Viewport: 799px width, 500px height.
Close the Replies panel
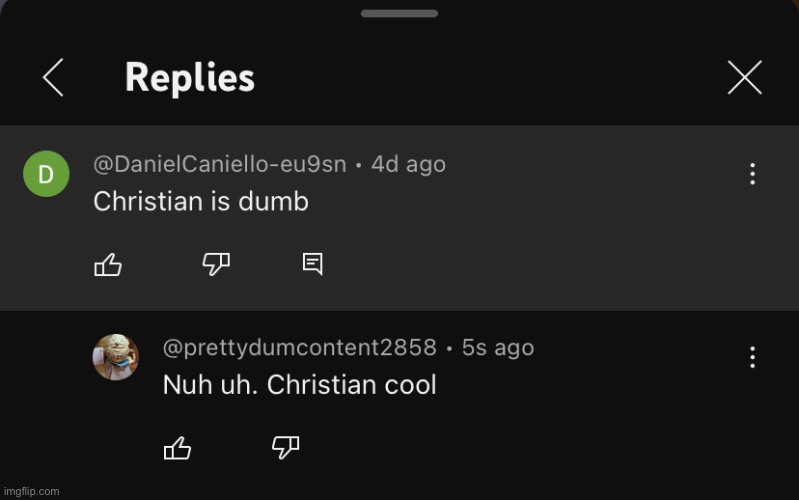[x=744, y=77]
